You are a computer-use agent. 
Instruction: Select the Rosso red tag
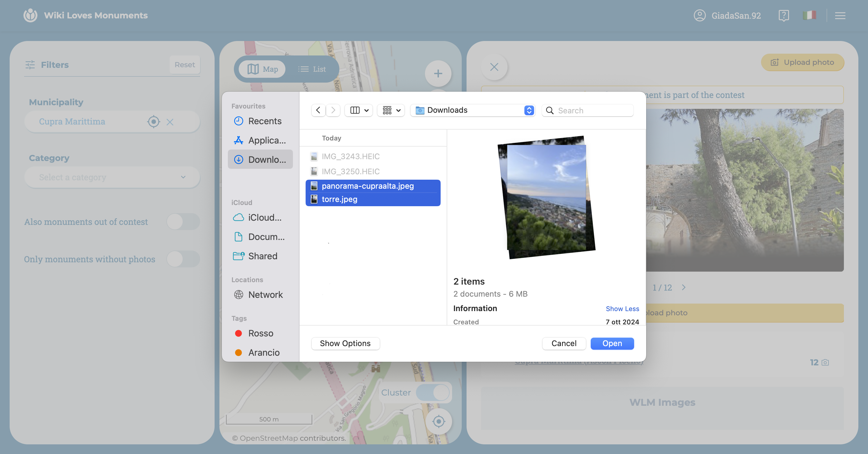click(260, 333)
